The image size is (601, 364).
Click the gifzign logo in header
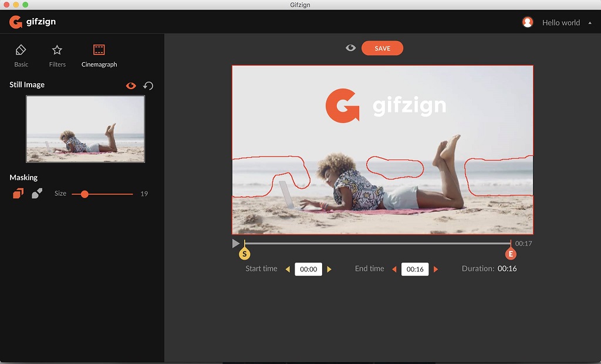[x=33, y=22]
